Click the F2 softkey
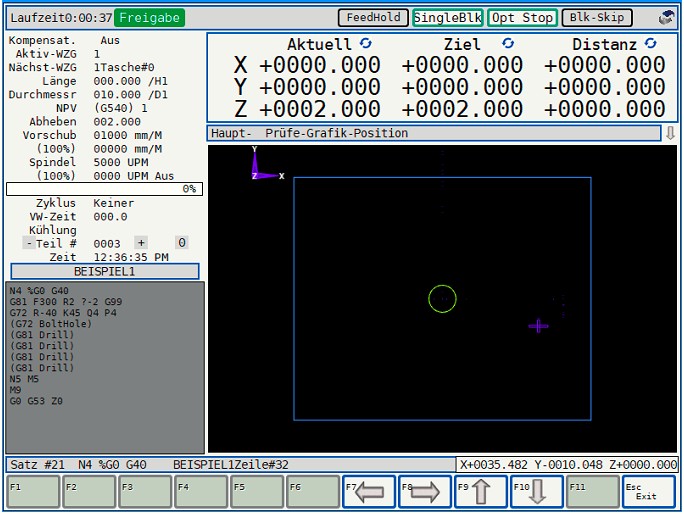The height and width of the screenshot is (514, 684). coord(89,492)
